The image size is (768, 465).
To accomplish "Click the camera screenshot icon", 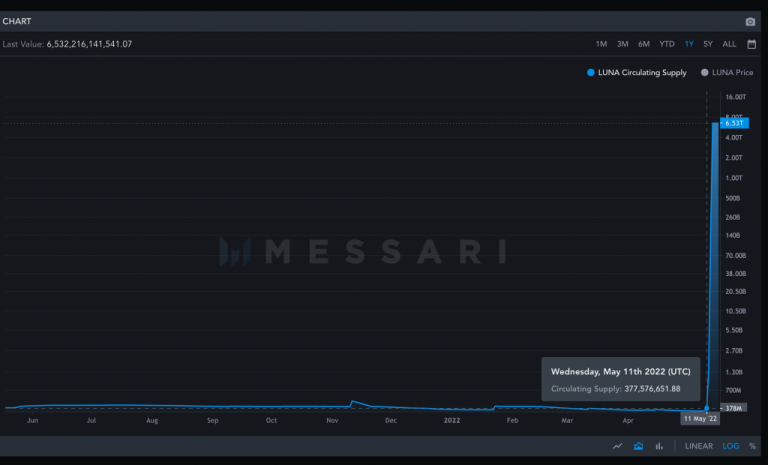I will pyautogui.click(x=750, y=21).
